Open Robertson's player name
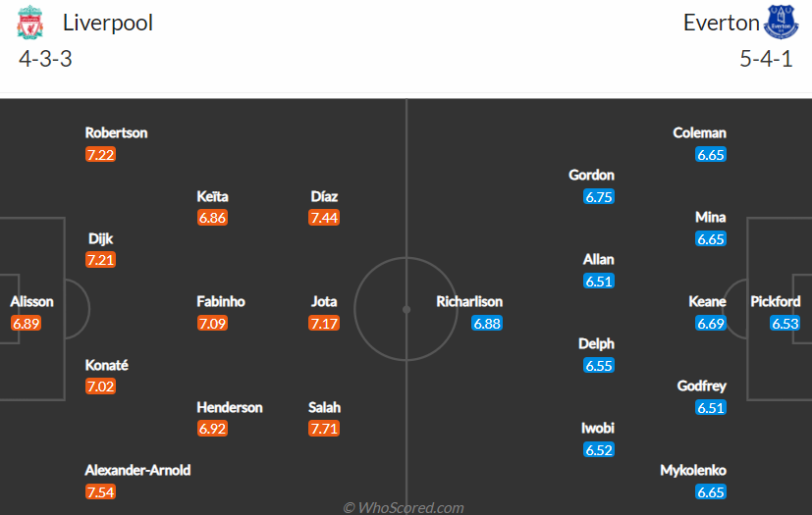812x515 pixels. coord(116,132)
